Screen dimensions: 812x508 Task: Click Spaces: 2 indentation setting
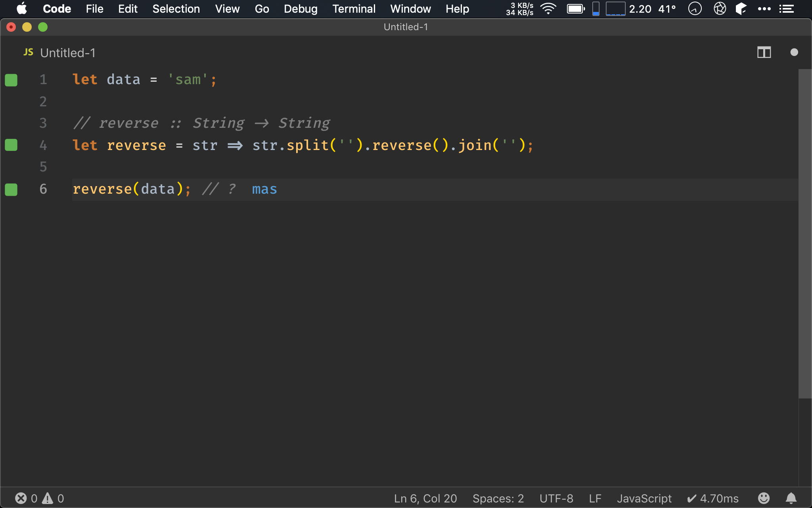pyautogui.click(x=498, y=498)
